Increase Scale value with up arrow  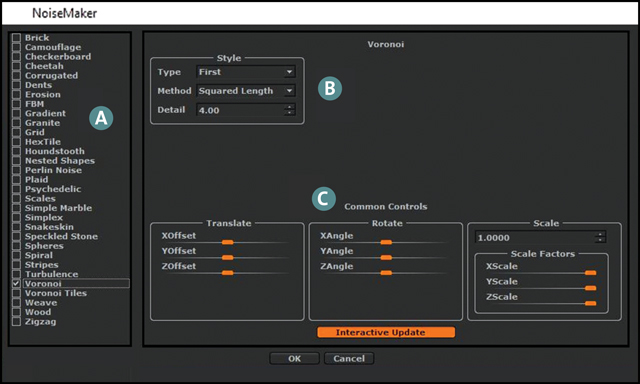pyautogui.click(x=600, y=235)
